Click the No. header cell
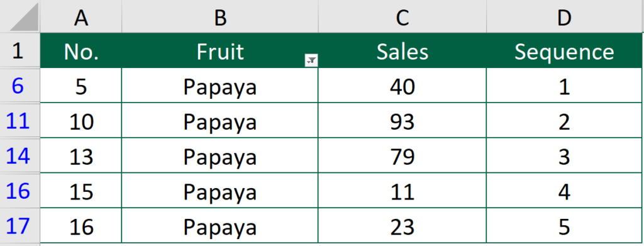 [81, 50]
